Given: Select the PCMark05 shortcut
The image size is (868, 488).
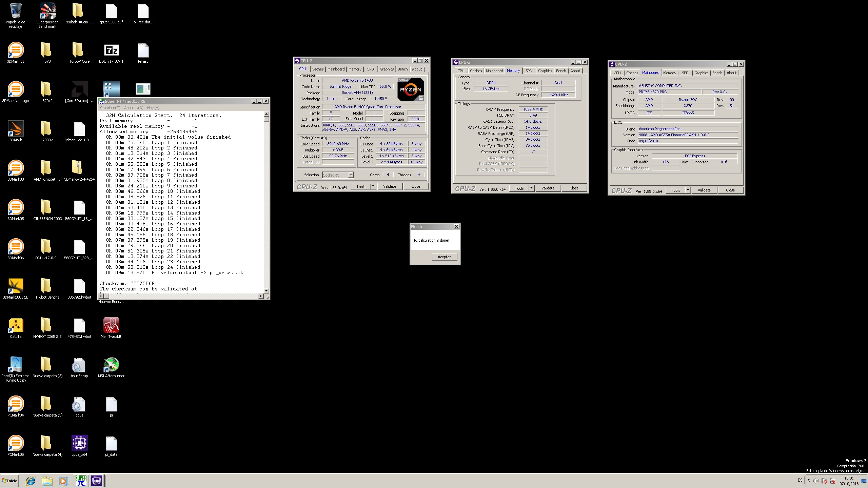Looking at the screenshot, I should pos(15,446).
